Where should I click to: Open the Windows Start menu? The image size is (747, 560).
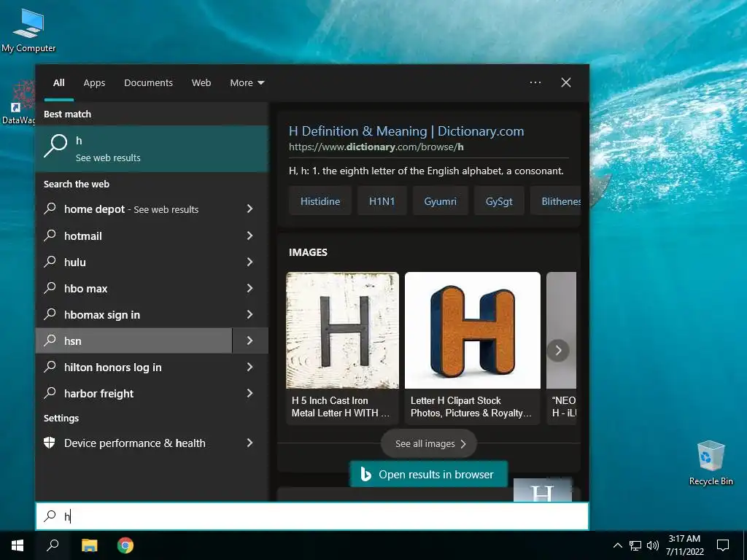pyautogui.click(x=18, y=545)
